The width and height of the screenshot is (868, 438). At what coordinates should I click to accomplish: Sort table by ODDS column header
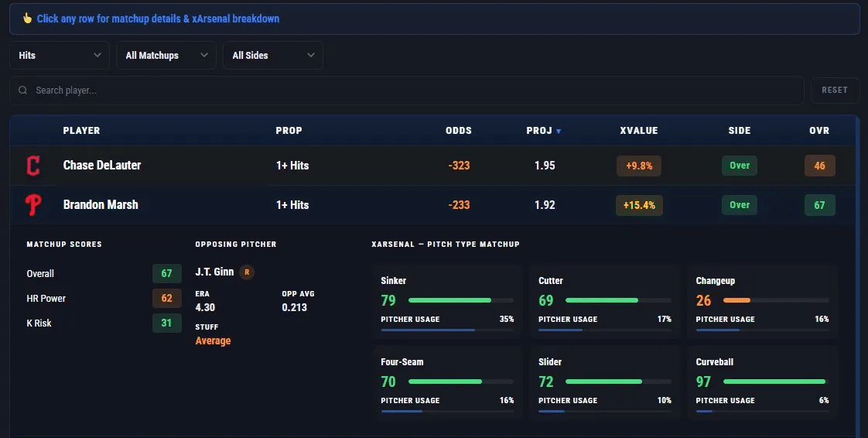tap(459, 131)
